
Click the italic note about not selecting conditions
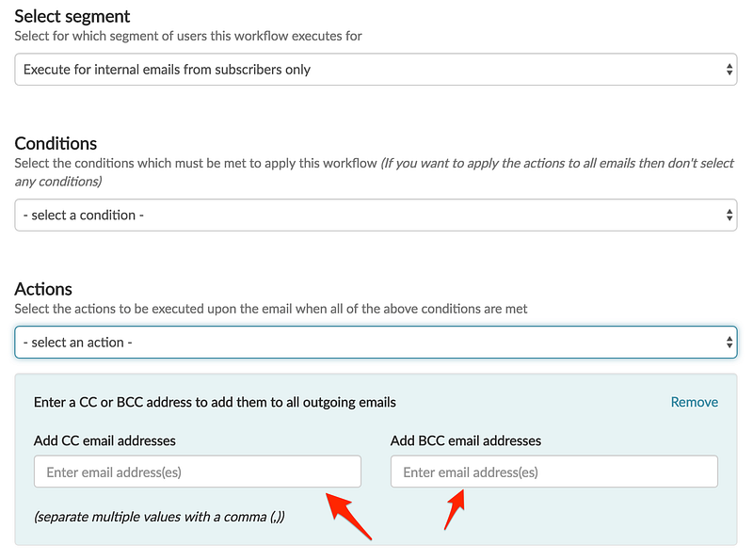(x=374, y=172)
